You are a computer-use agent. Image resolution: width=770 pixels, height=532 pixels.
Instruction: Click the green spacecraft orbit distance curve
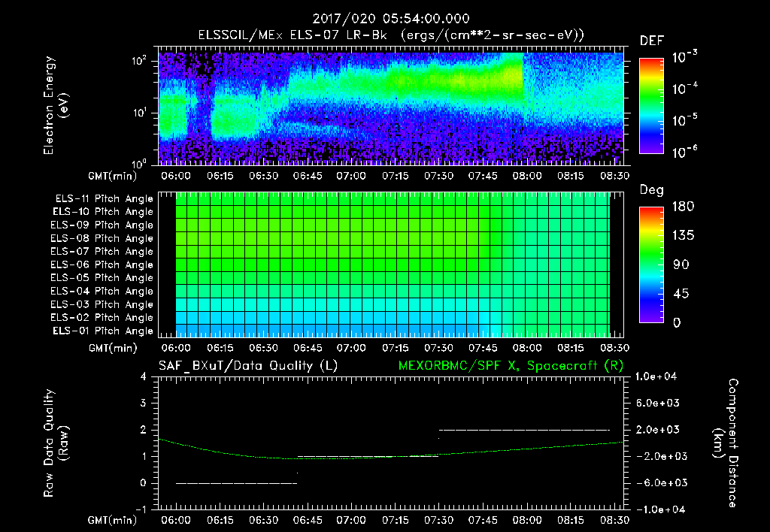point(390,458)
